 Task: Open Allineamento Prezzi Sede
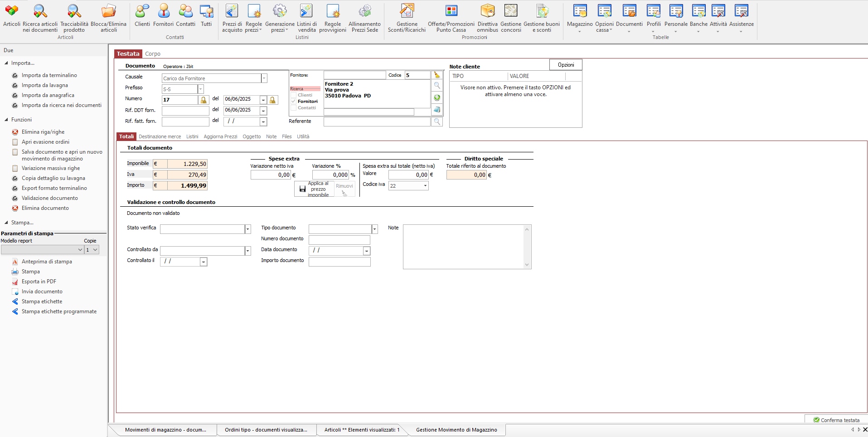(365, 18)
